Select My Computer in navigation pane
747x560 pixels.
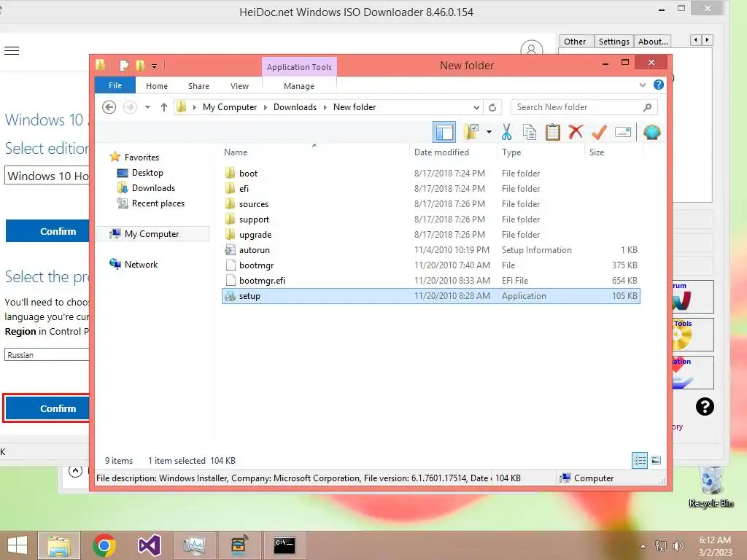[x=152, y=234]
